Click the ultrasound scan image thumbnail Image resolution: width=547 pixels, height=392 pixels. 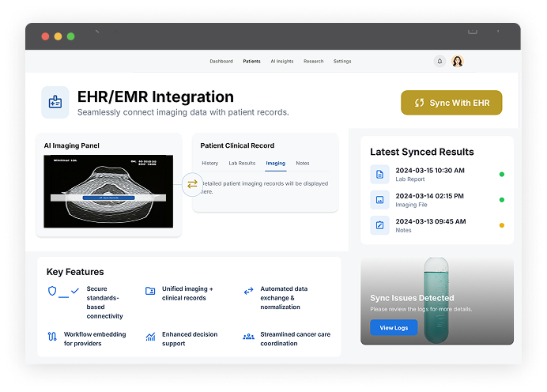point(108,190)
